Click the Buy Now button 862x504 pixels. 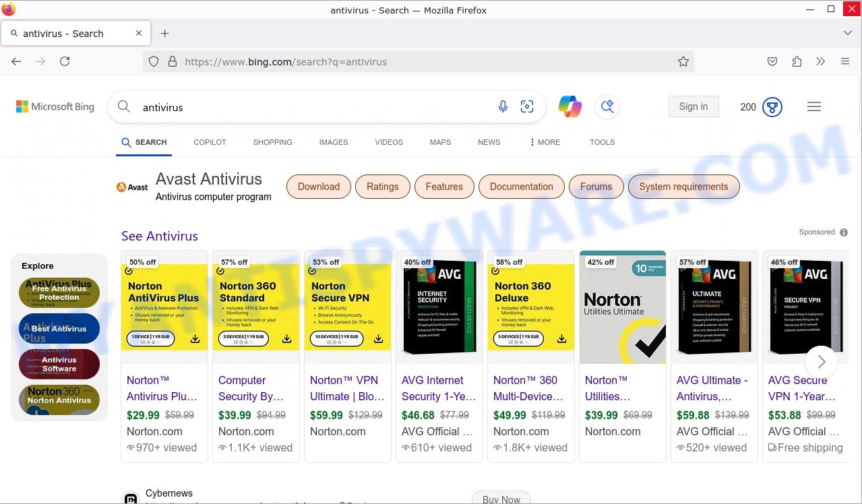pyautogui.click(x=501, y=499)
